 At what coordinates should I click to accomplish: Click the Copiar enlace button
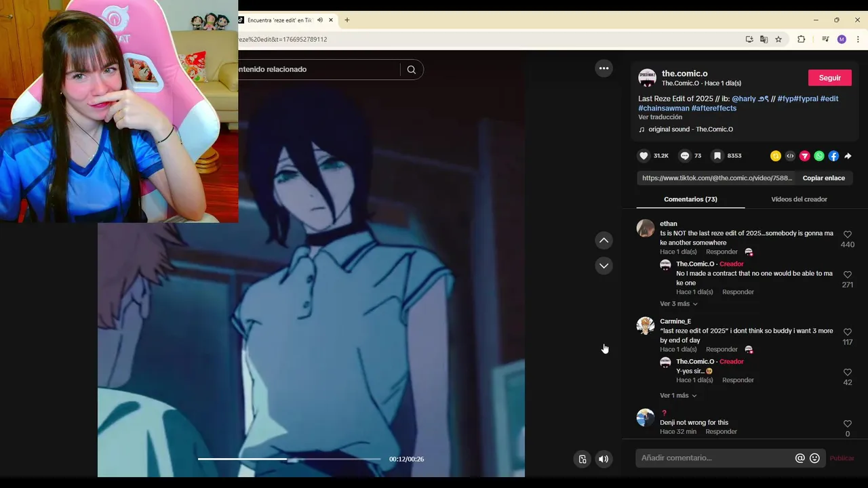[x=824, y=178]
